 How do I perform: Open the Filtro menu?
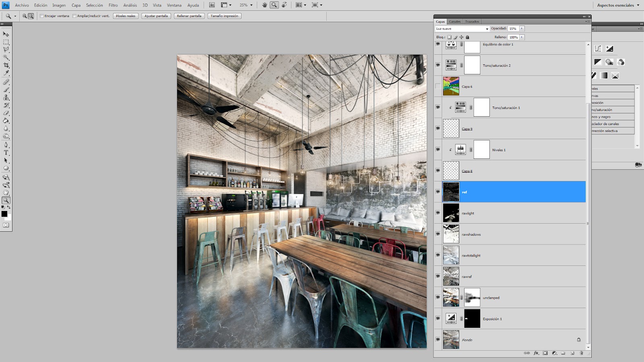[113, 5]
